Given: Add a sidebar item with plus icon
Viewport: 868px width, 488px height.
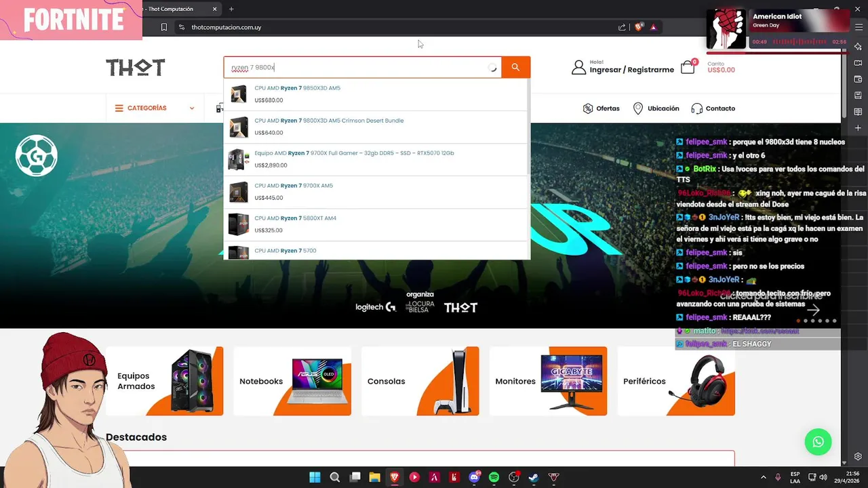Looking at the screenshot, I should [859, 128].
